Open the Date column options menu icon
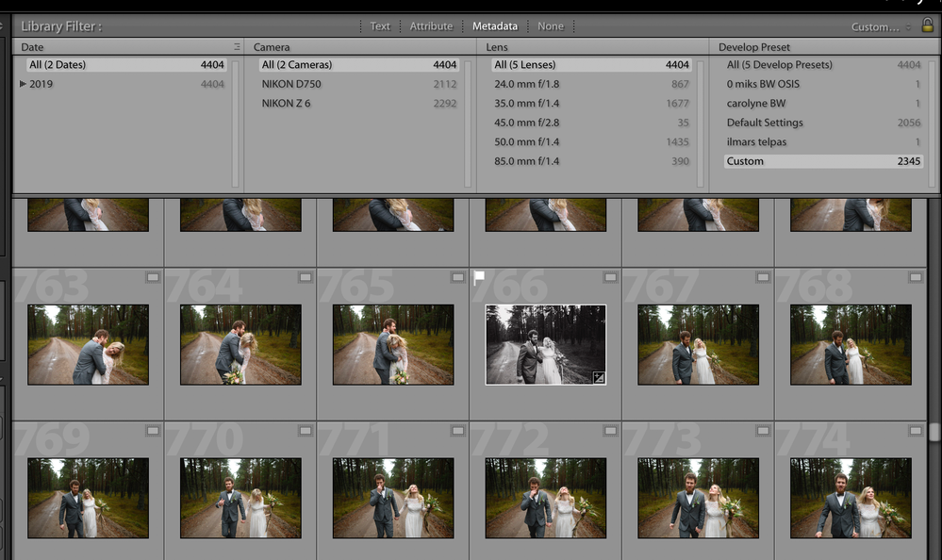This screenshot has width=942, height=560. (x=237, y=47)
